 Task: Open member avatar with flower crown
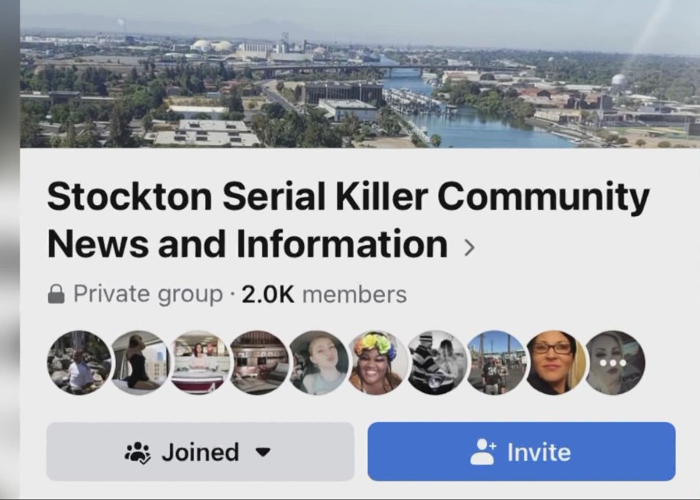click(377, 362)
